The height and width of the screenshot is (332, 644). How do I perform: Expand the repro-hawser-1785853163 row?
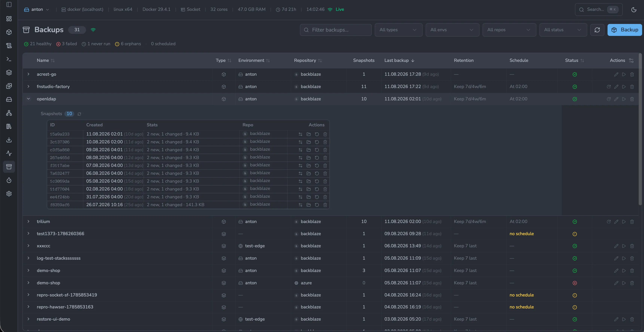point(28,307)
